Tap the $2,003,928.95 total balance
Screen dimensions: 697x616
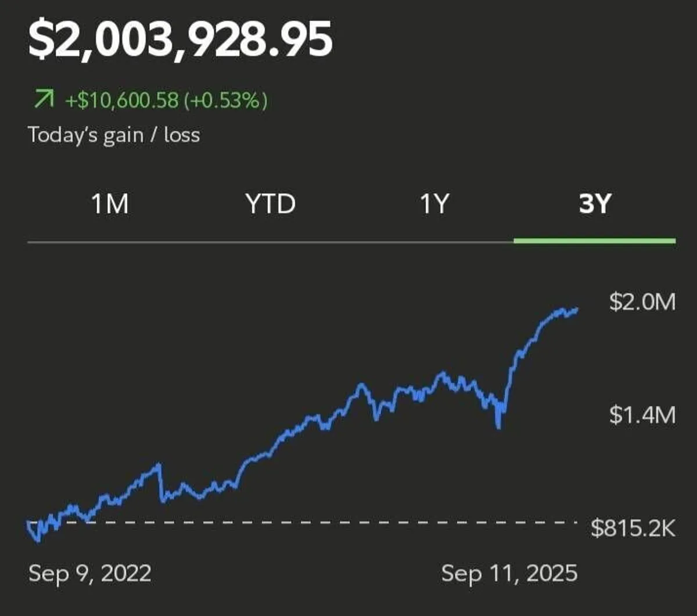click(180, 41)
